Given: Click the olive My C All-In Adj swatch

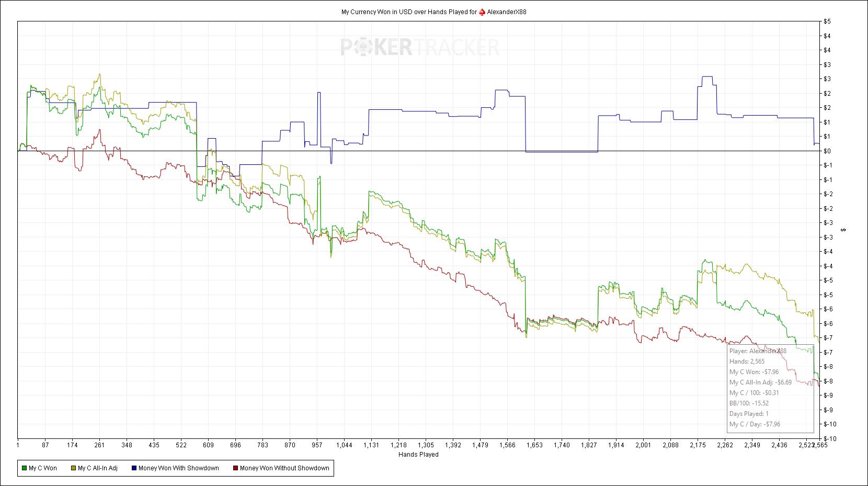Looking at the screenshot, I should [x=73, y=468].
